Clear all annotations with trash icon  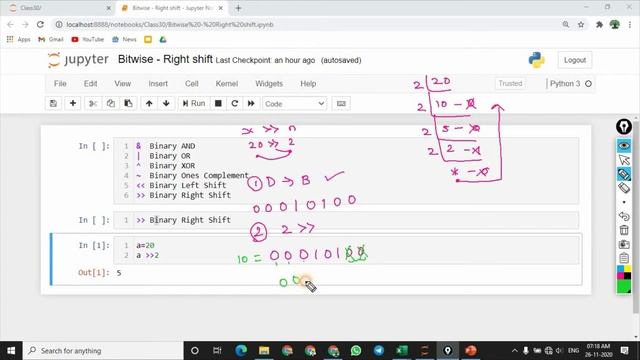coord(624,230)
